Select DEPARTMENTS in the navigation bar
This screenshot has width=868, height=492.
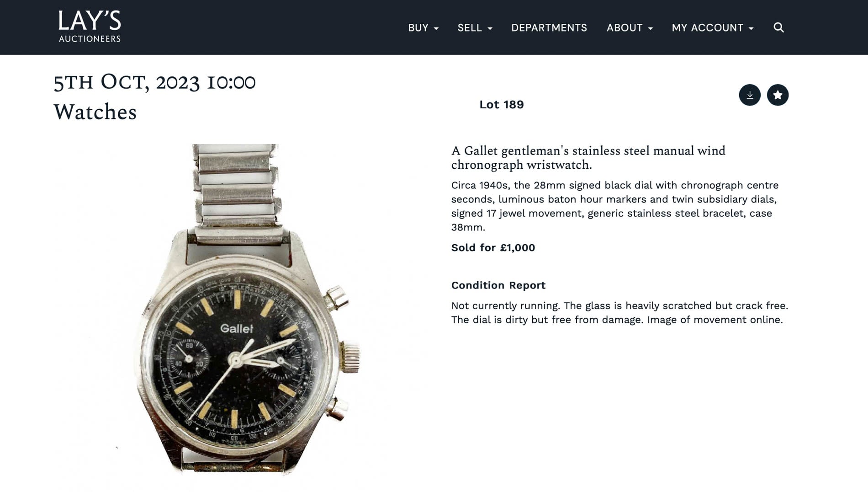(x=550, y=28)
